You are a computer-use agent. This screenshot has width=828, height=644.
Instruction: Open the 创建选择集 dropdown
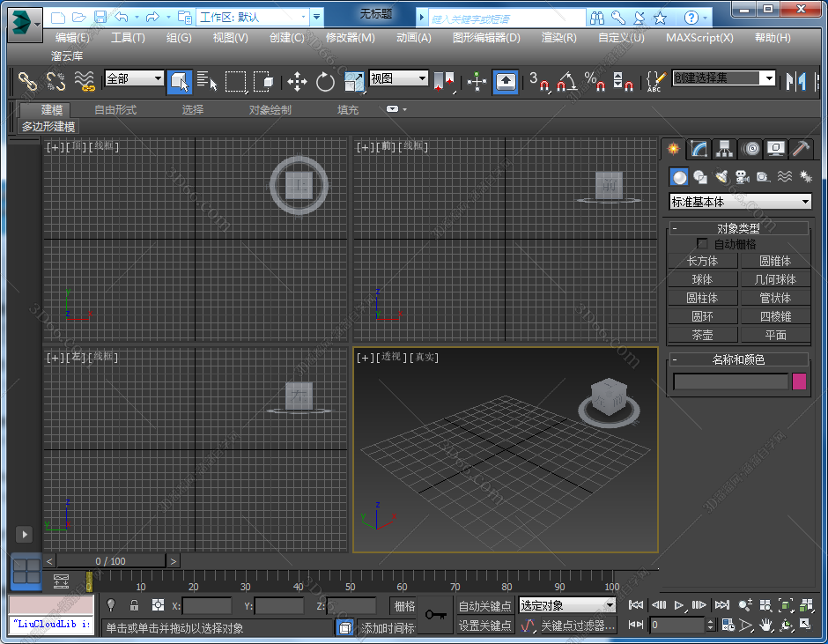click(723, 78)
